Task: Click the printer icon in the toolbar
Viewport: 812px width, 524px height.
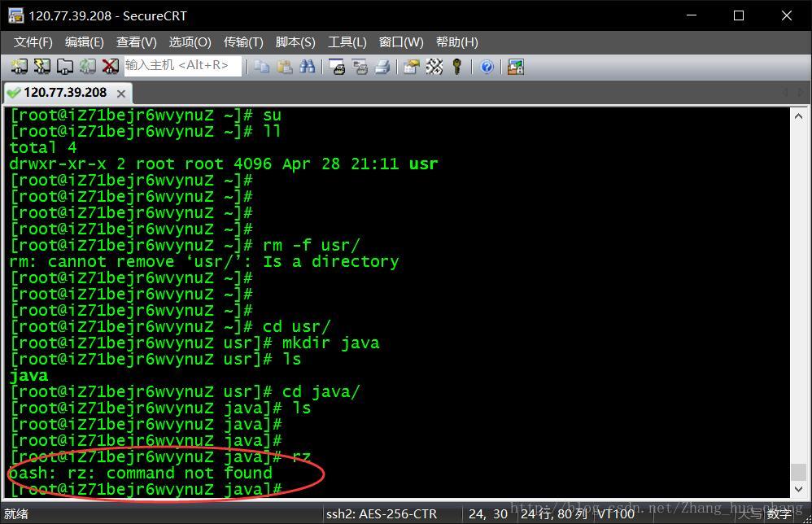Action: pos(382,66)
